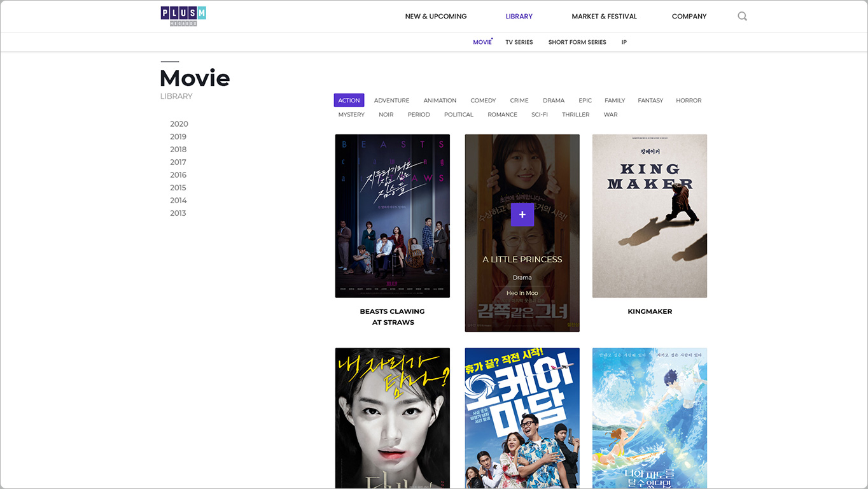The image size is (868, 489).
Task: Filter by FANTASY genre
Action: coord(650,101)
